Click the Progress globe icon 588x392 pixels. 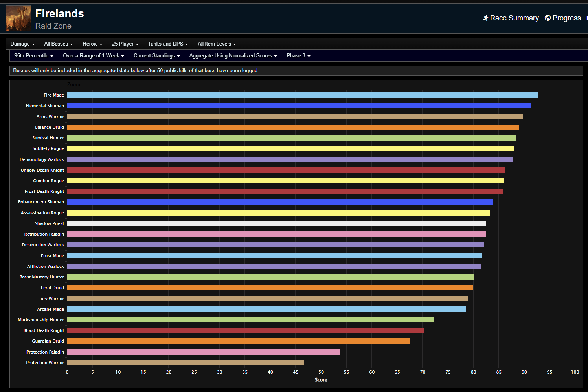pyautogui.click(x=548, y=18)
